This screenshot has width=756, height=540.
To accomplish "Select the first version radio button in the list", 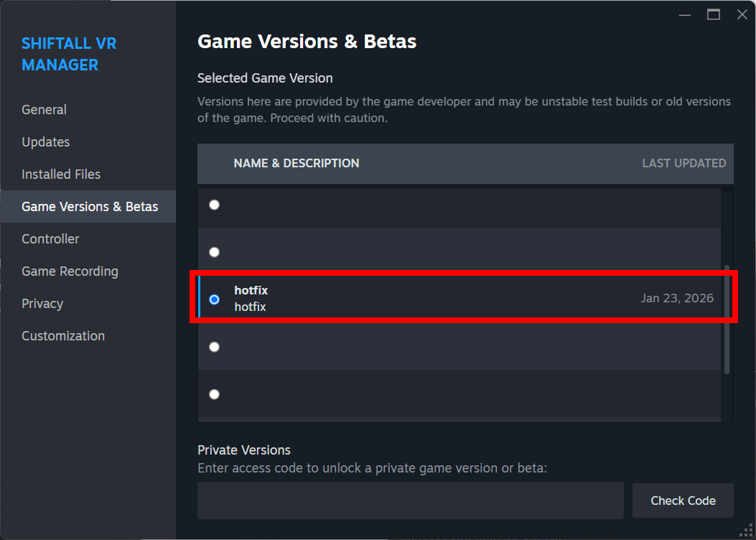I will click(x=214, y=204).
